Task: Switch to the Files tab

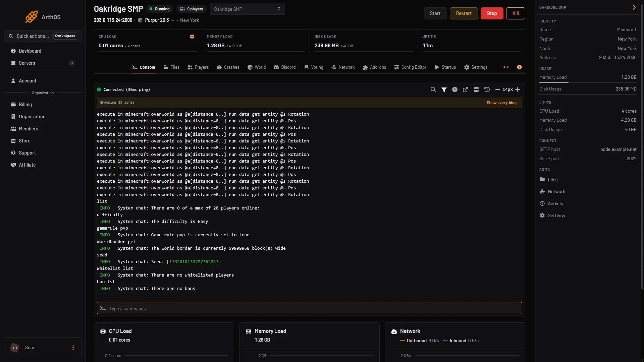Action: 171,67
